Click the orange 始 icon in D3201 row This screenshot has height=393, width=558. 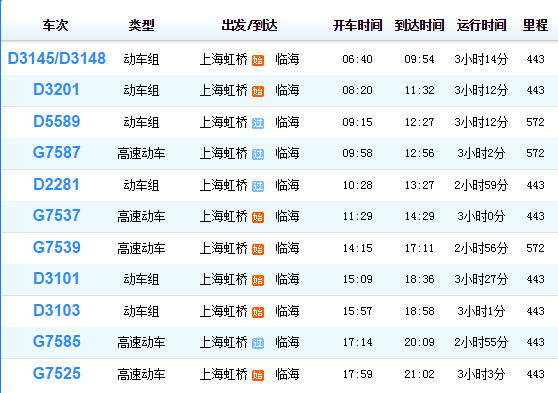258,91
